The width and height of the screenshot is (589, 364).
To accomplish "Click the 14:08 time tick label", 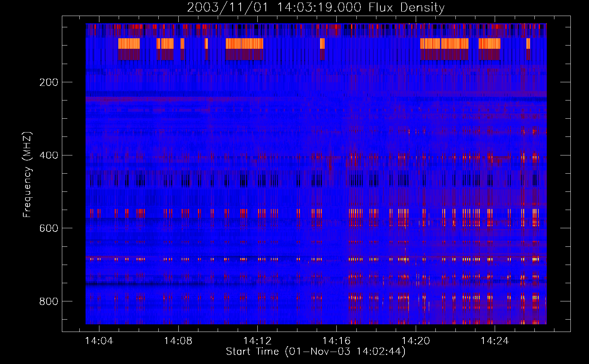I will click(x=178, y=341).
